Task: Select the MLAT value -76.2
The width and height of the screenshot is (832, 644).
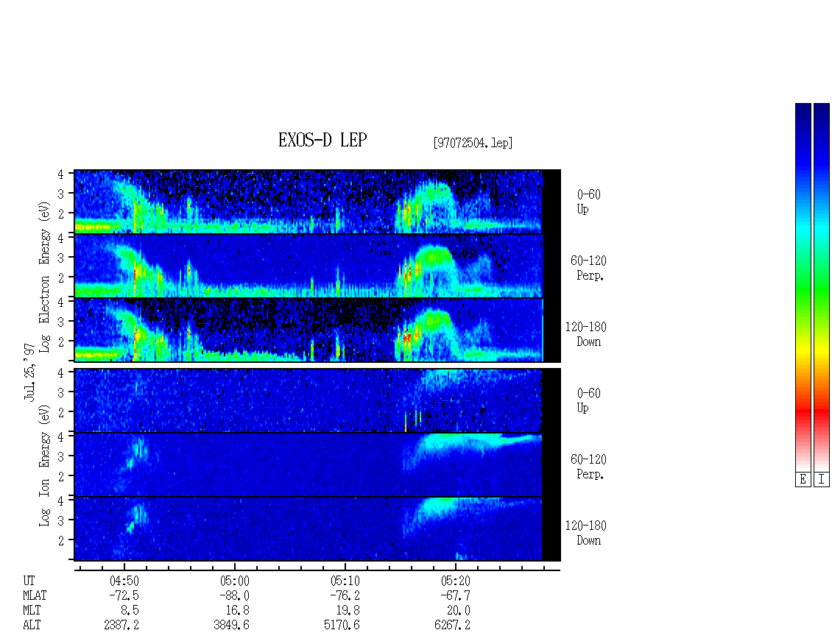Action: click(345, 595)
